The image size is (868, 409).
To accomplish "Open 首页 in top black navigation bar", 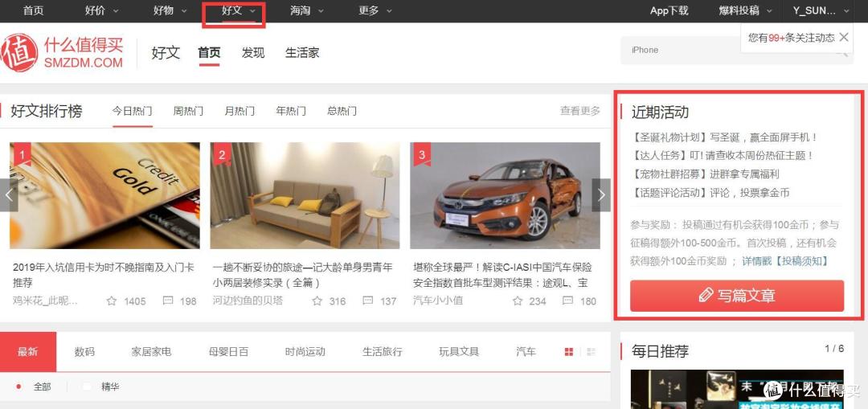I will [x=33, y=10].
